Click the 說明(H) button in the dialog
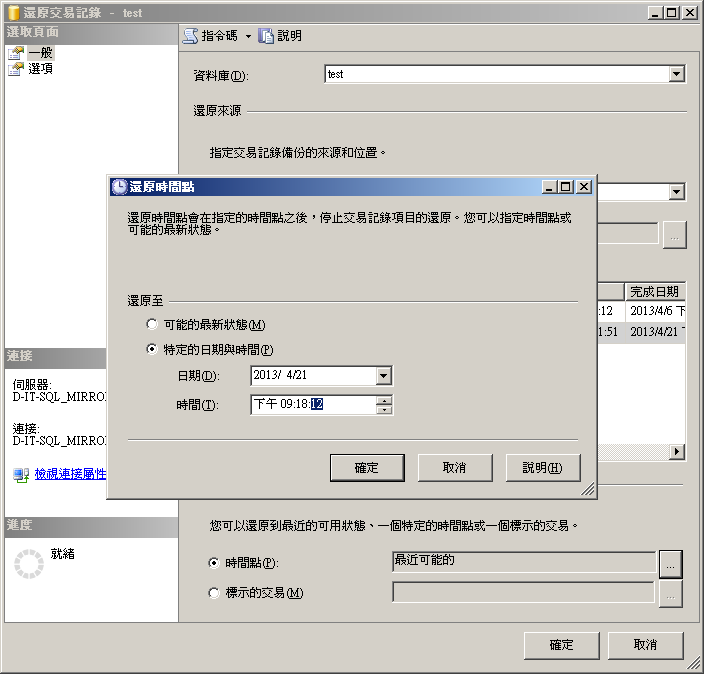The width and height of the screenshot is (704, 674). (x=543, y=467)
